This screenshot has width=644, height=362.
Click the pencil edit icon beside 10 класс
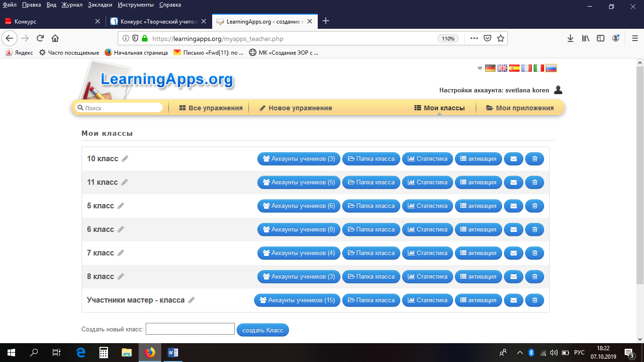[125, 159]
